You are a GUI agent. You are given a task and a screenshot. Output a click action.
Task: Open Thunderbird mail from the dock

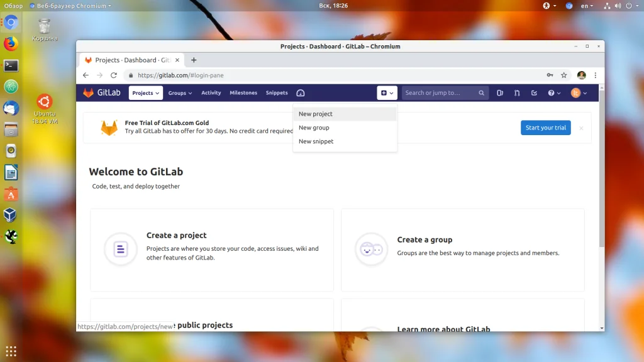(x=11, y=108)
